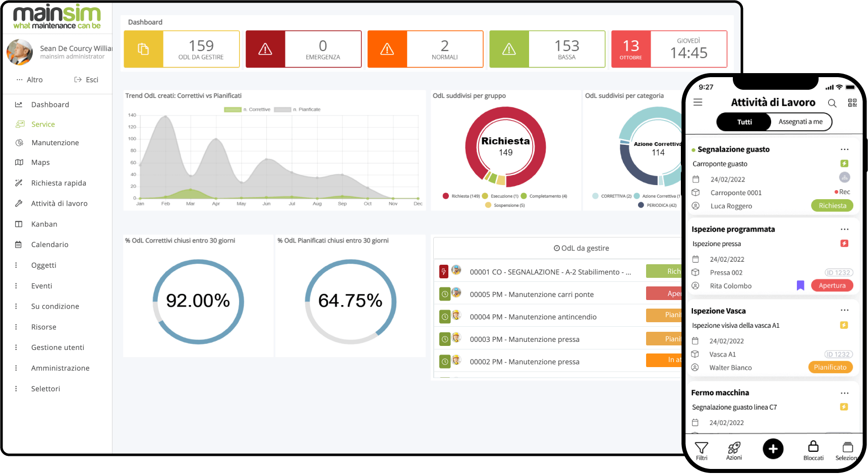The height and width of the screenshot is (475, 868).
Task: Click the Manutenzione pie icon
Action: tap(19, 143)
